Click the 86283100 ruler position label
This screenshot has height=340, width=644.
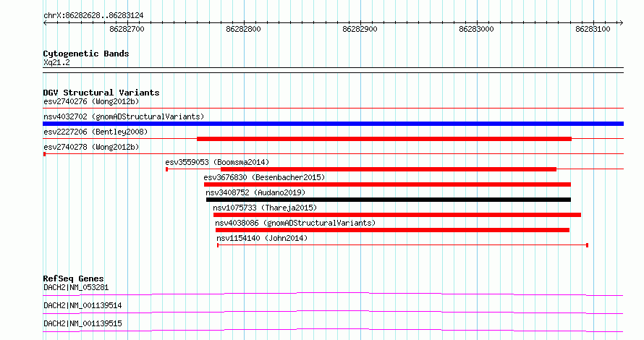click(593, 29)
